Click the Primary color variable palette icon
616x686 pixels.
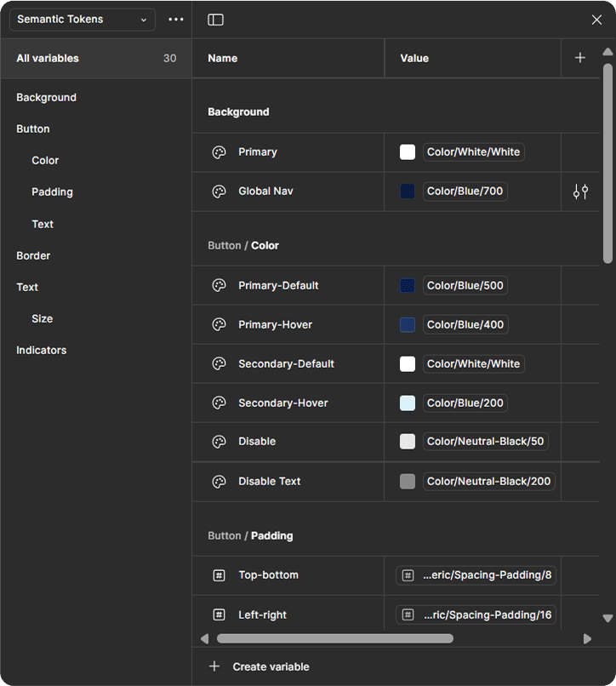(x=219, y=152)
